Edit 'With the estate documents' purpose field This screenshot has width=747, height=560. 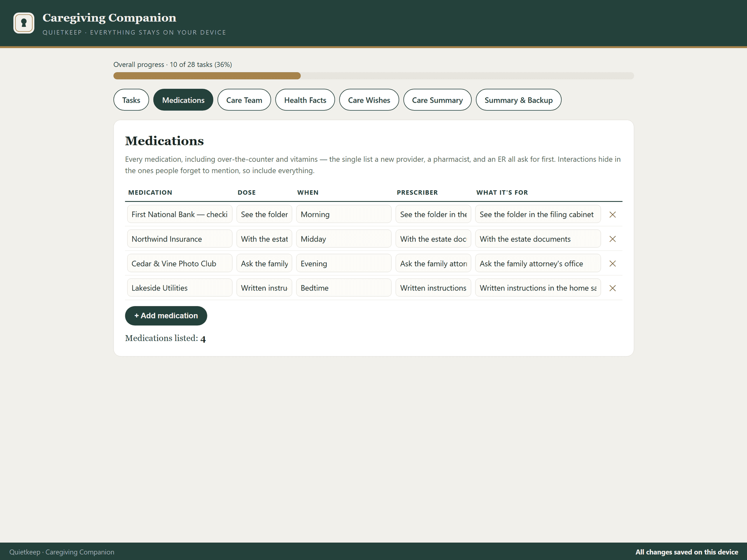(x=538, y=239)
